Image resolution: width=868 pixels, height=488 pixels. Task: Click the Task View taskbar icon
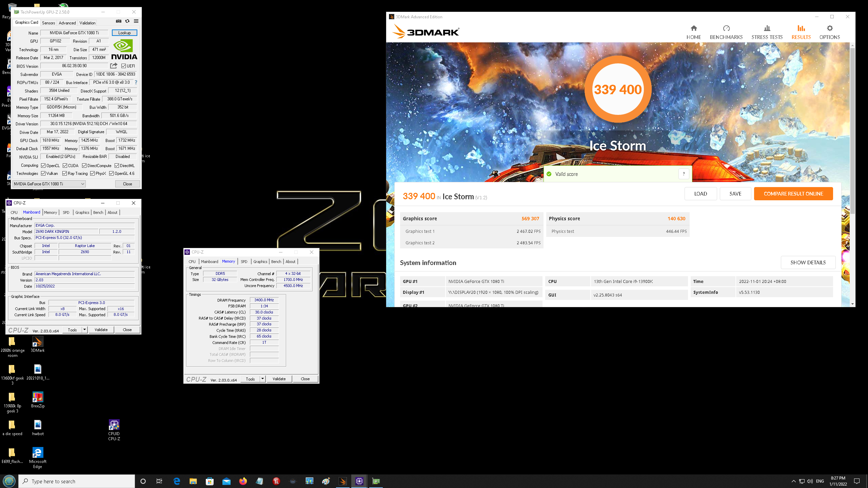click(159, 481)
